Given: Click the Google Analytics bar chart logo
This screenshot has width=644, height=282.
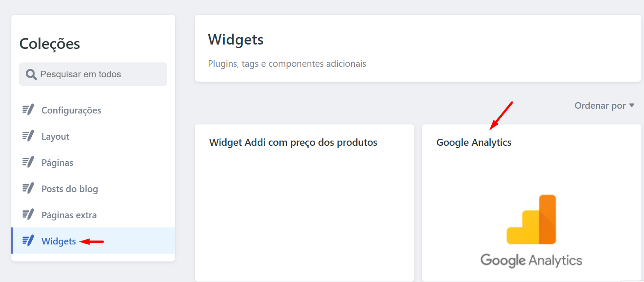Looking at the screenshot, I should click(531, 220).
